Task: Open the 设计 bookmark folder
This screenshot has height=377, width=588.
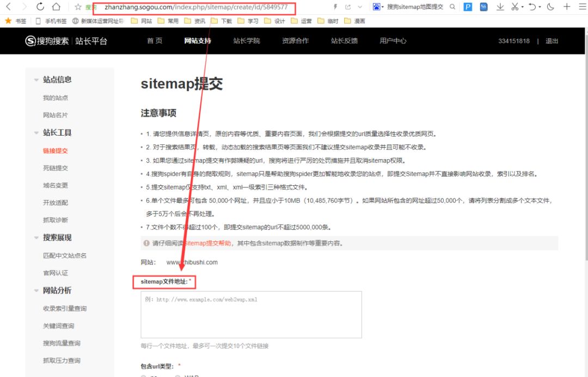Action: pyautogui.click(x=274, y=21)
